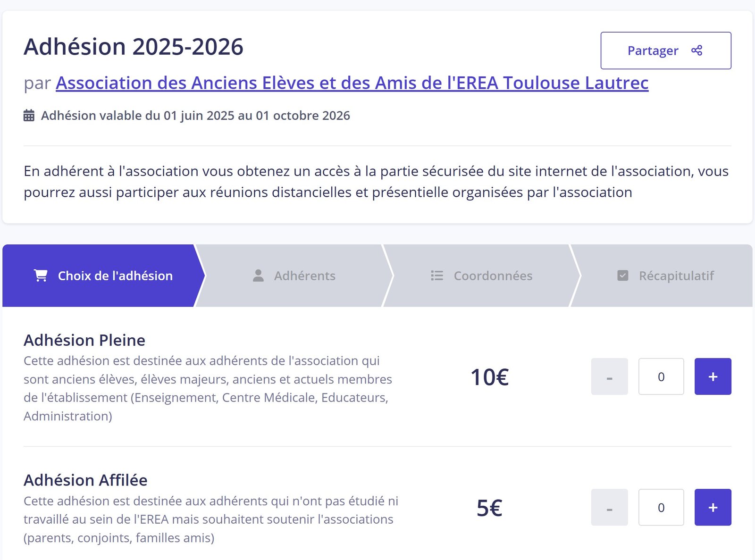Click the person icon in the Adhérents step

coord(258,276)
